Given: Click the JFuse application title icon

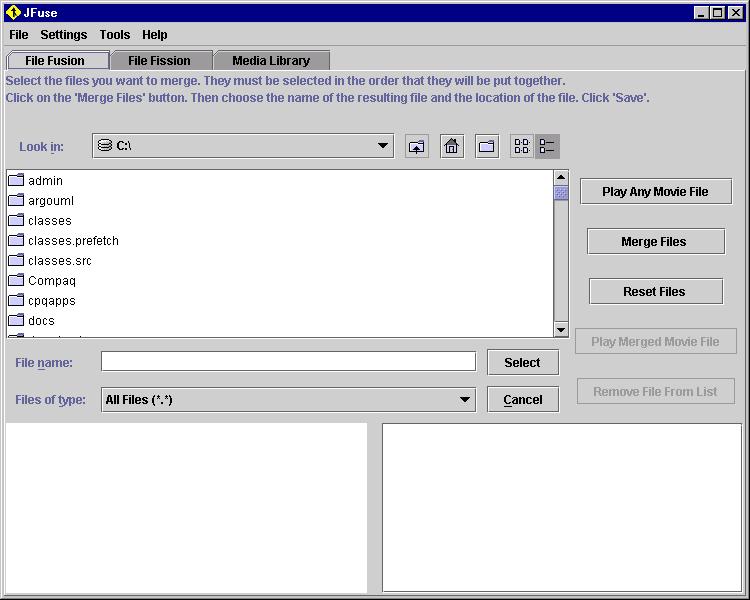Looking at the screenshot, I should click(13, 13).
